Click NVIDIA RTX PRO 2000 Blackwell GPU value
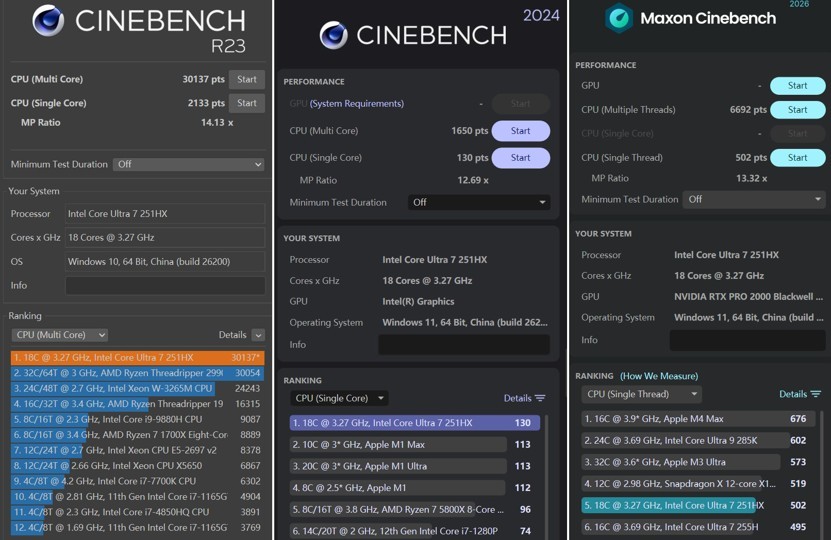This screenshot has width=831, height=540. click(x=748, y=297)
